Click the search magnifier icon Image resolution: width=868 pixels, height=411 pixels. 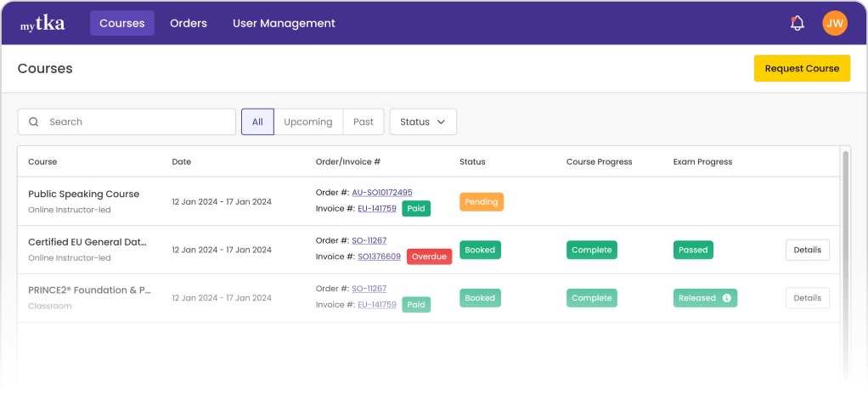tap(34, 122)
